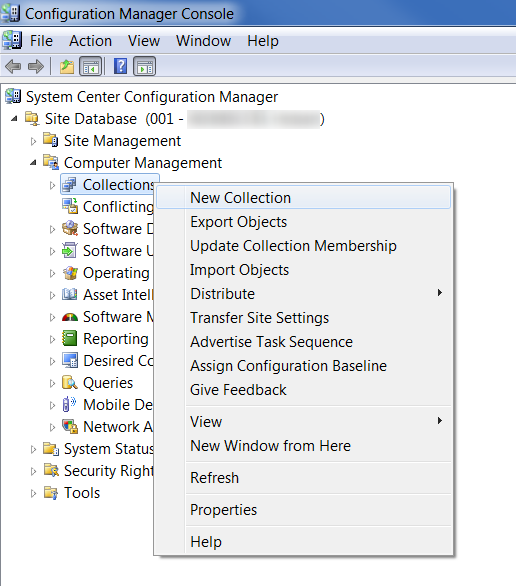This screenshot has height=586, width=516.
Task: Click the Conflicting Records node icon
Action: click(x=70, y=206)
